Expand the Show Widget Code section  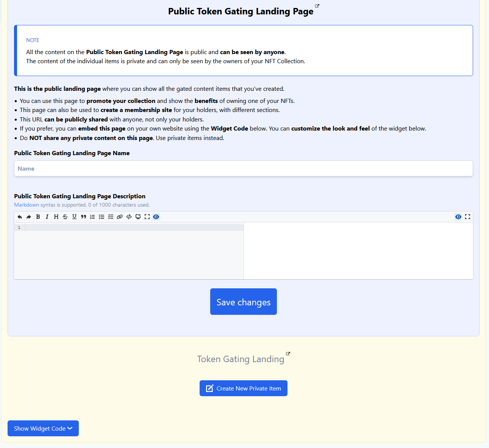tap(43, 428)
